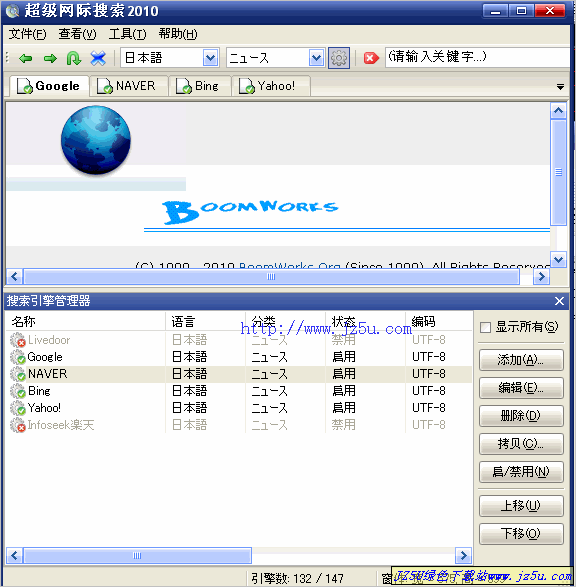Select the NAVER engine row name

(x=48, y=374)
